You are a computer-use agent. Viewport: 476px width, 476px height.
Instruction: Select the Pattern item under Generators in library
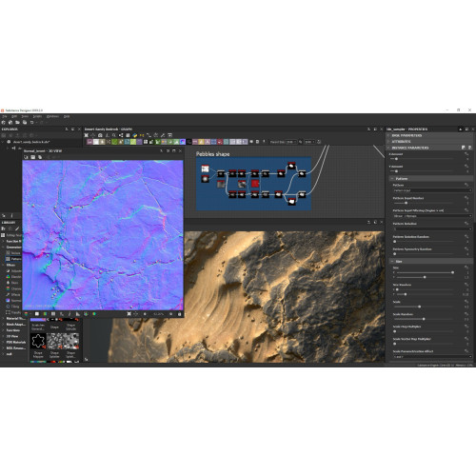click(14, 259)
